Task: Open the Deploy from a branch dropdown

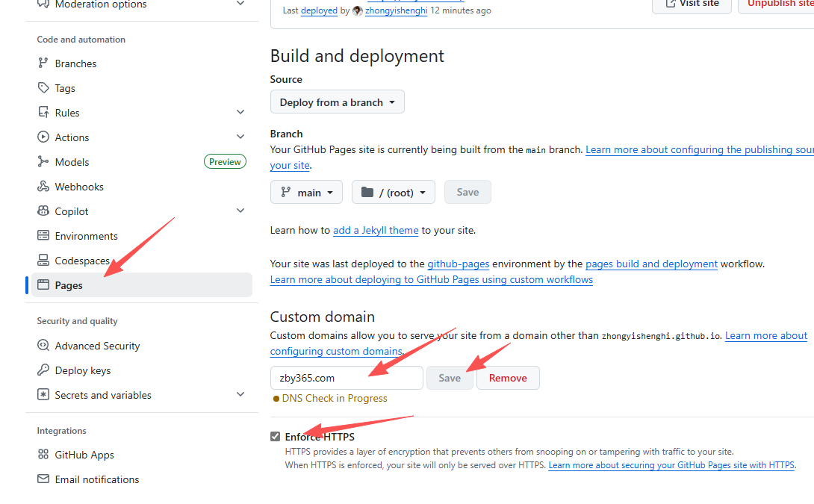Action: pos(337,102)
